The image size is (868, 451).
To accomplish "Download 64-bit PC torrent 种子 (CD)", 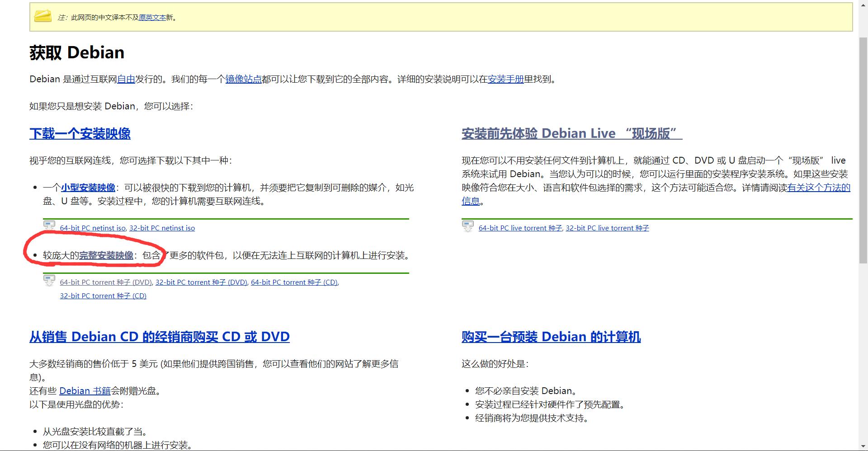I will pos(294,282).
